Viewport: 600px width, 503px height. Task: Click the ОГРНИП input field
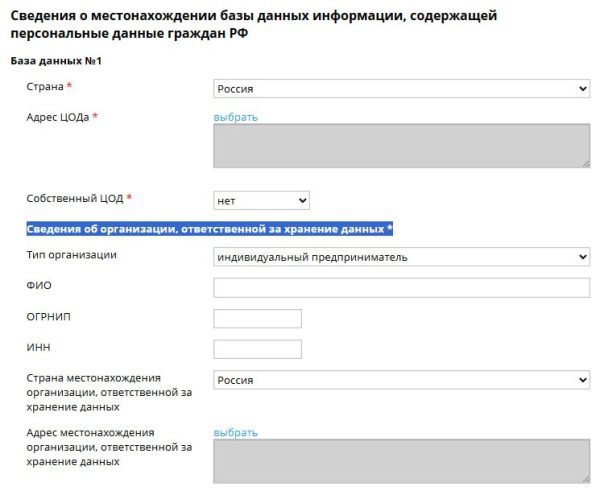click(x=258, y=319)
